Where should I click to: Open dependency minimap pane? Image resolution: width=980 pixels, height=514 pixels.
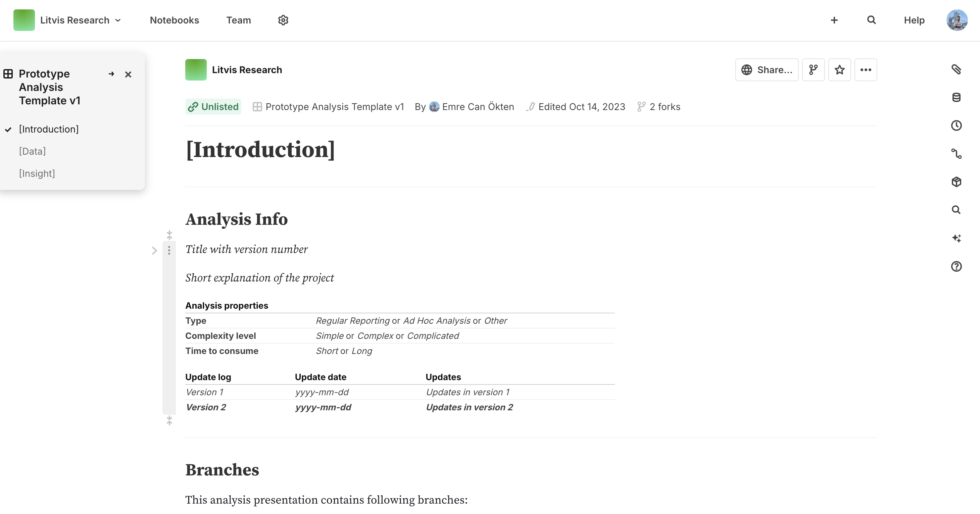pyautogui.click(x=957, y=154)
